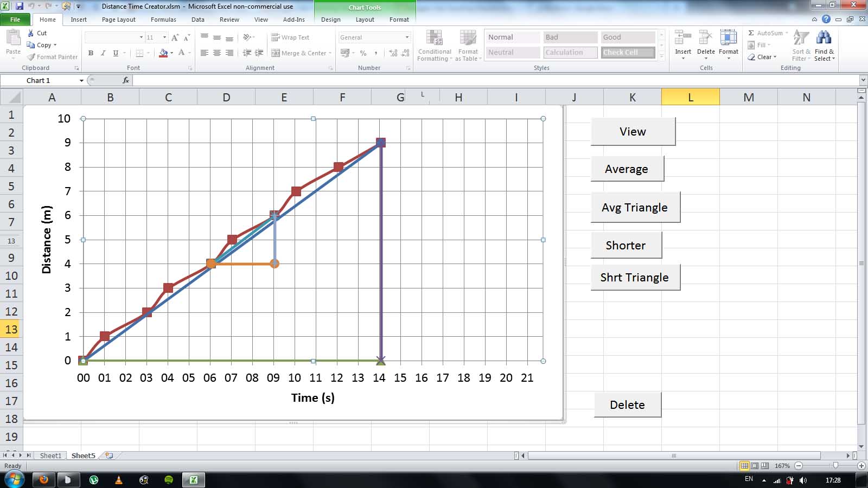Switch to the Page Layout ribbon tab
This screenshot has height=488, width=868.
[x=119, y=20]
